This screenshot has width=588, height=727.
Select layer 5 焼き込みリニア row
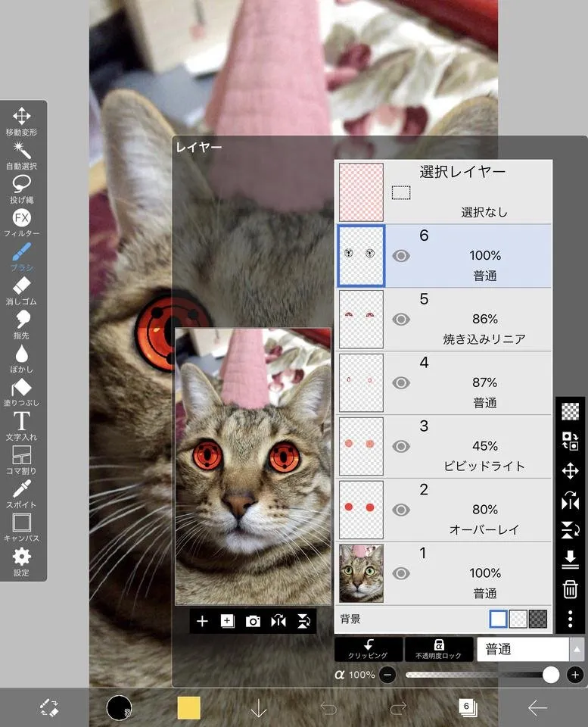coord(443,320)
